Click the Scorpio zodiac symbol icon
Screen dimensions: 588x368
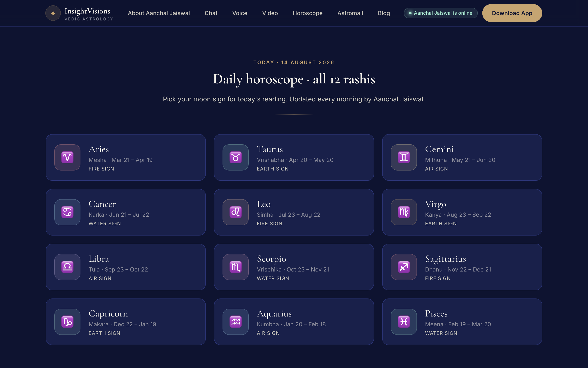click(235, 267)
